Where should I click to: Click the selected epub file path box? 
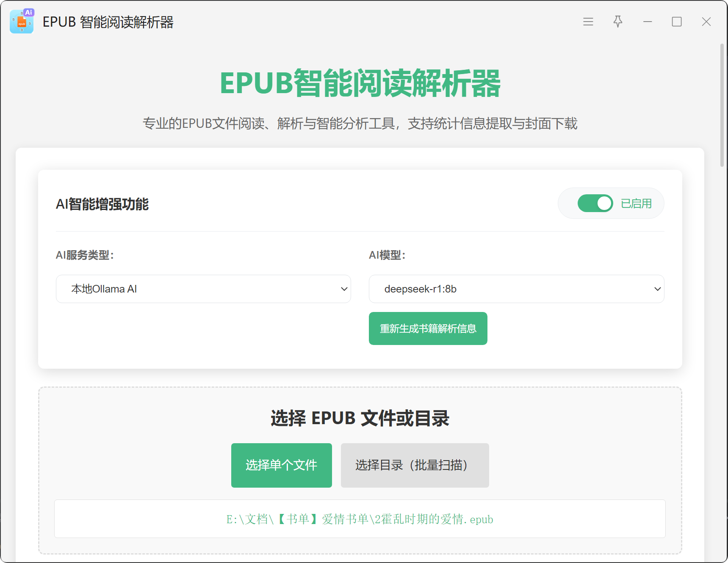click(360, 519)
